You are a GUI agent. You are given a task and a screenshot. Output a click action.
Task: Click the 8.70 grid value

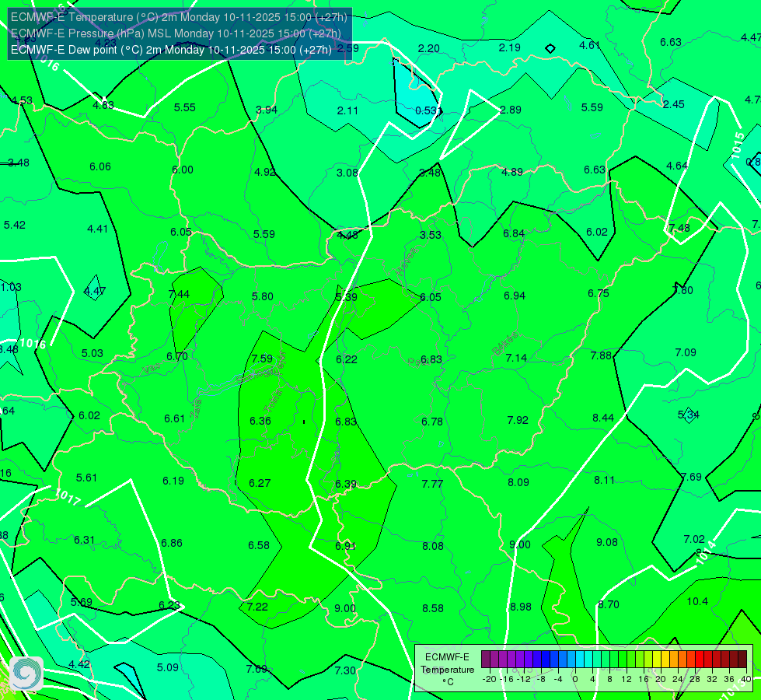pyautogui.click(x=609, y=604)
